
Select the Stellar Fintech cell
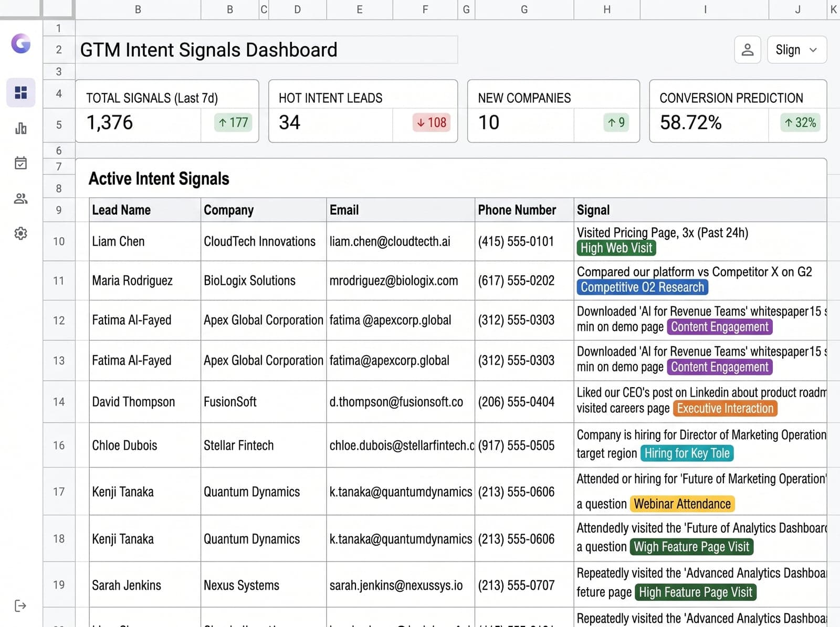pos(264,445)
